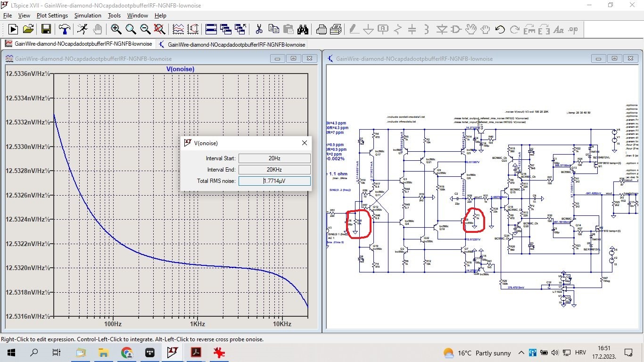The height and width of the screenshot is (362, 644).
Task: Click the Mirror component icon
Action: [x=544, y=29]
